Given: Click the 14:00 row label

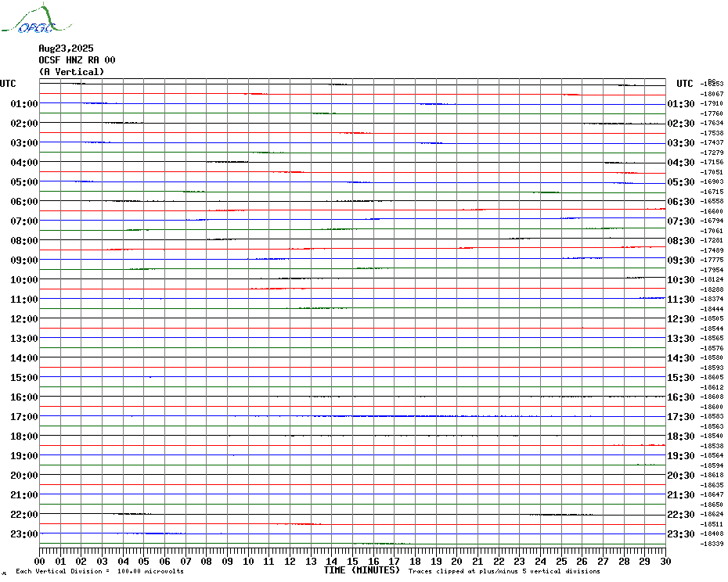Looking at the screenshot, I should tap(24, 357).
